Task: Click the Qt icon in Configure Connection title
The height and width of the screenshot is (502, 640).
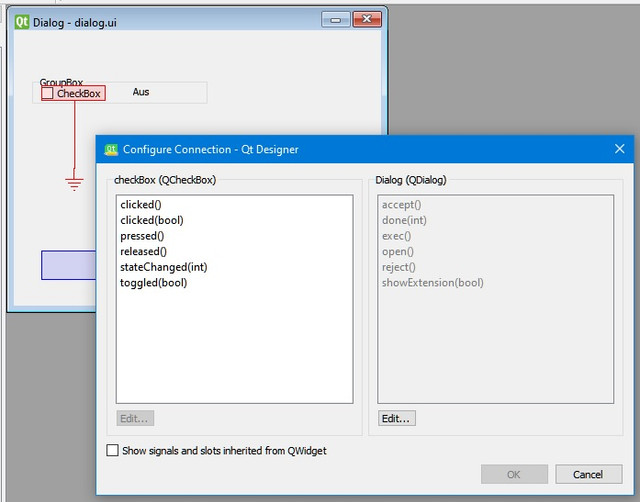Action: (x=111, y=149)
